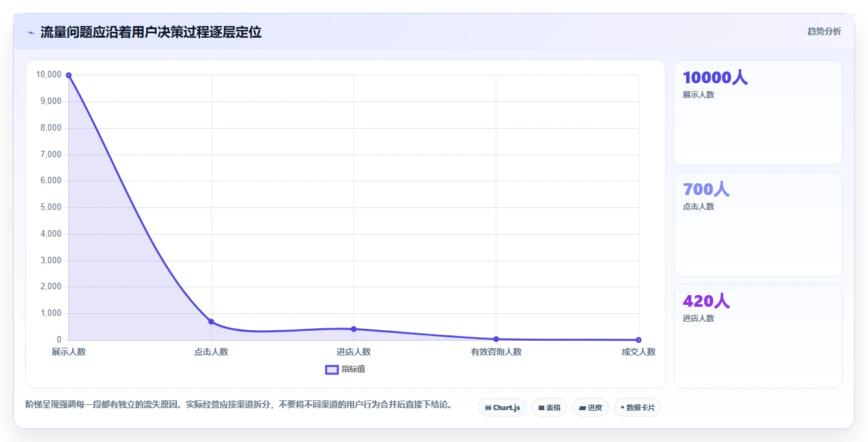Click the 进店人数 label under 420人

[698, 318]
